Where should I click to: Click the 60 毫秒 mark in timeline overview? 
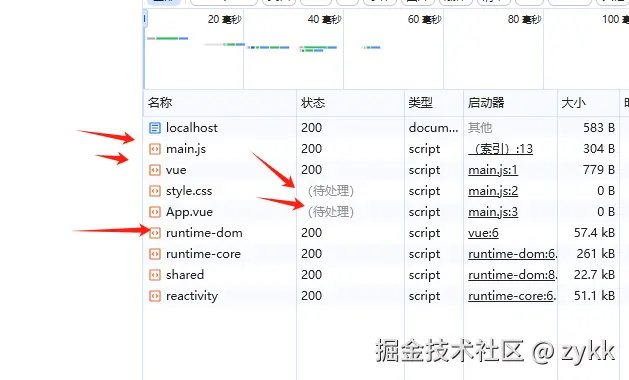[424, 19]
